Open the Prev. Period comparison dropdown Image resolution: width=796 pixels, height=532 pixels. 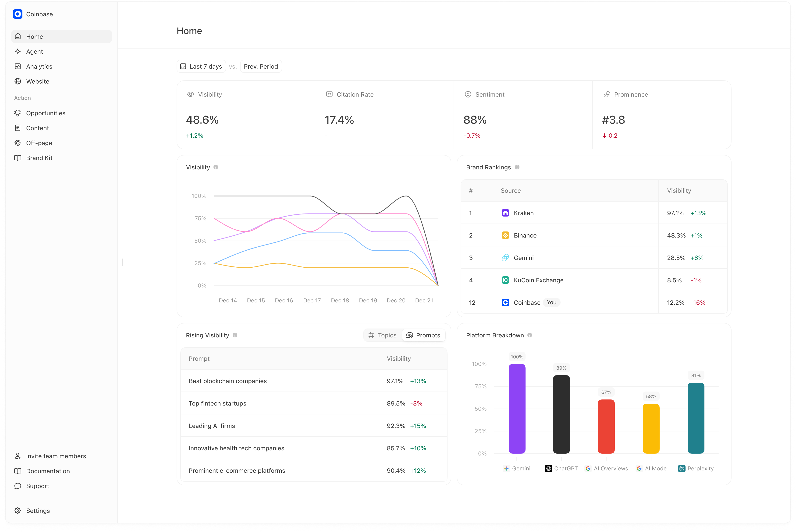click(260, 66)
